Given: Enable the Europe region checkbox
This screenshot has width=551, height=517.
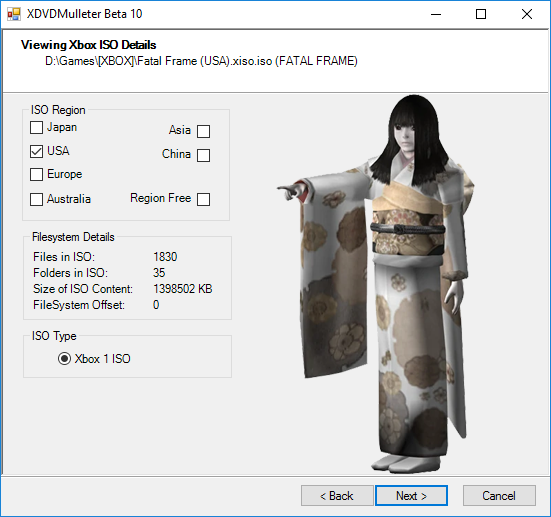Looking at the screenshot, I should [x=37, y=174].
